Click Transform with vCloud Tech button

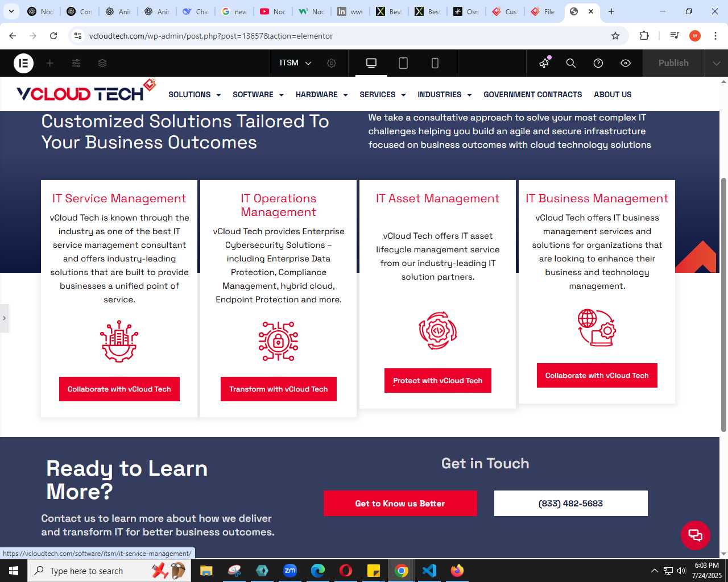(279, 389)
